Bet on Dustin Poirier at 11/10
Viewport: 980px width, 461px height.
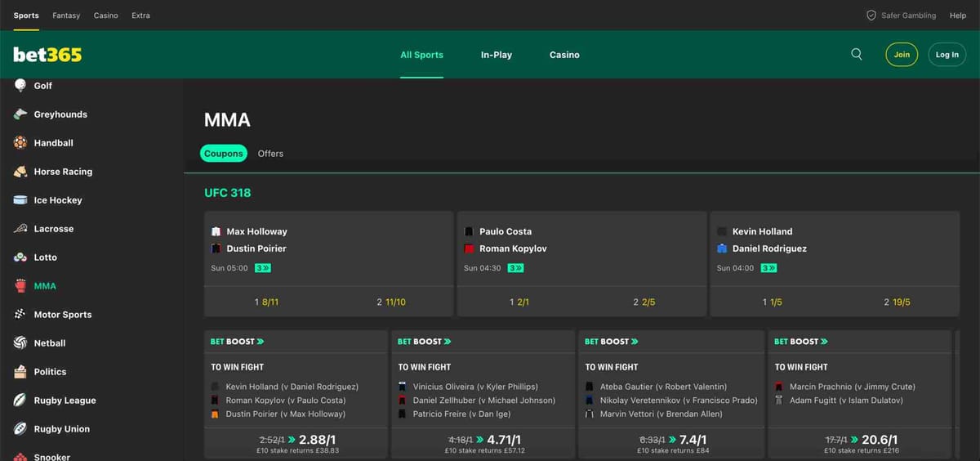391,302
